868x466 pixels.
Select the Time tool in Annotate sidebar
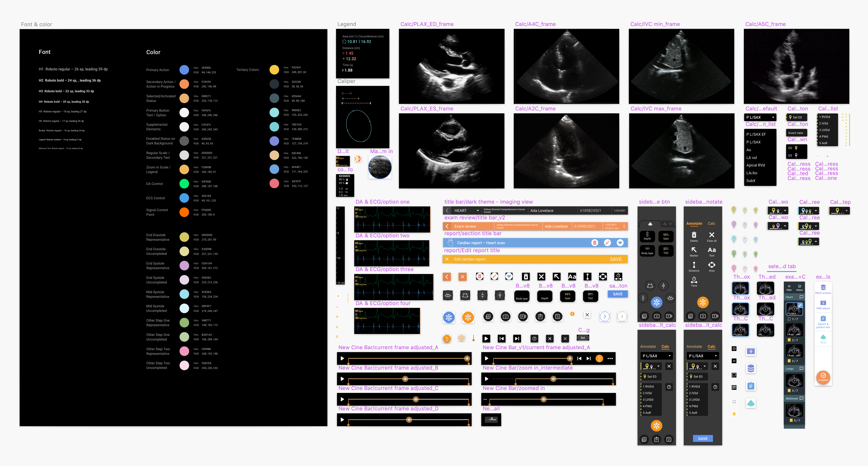[x=694, y=282]
